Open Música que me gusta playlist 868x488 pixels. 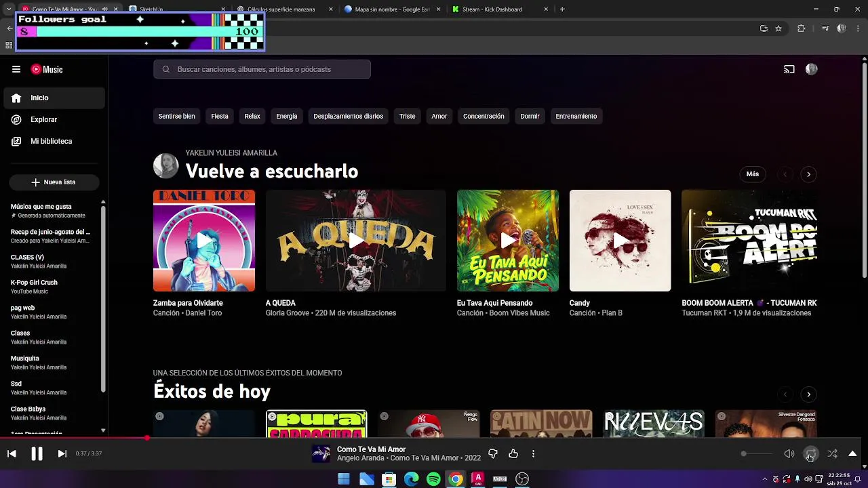[x=52, y=211]
